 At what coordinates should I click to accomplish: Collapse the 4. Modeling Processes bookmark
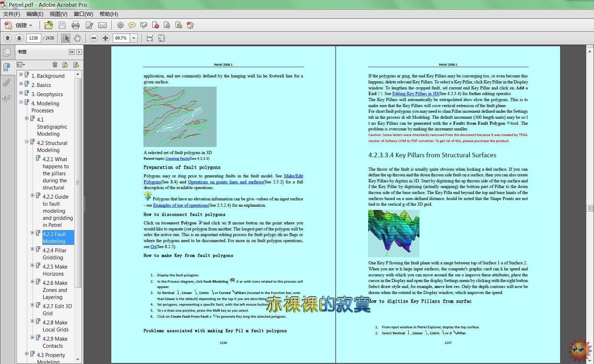tap(21, 102)
